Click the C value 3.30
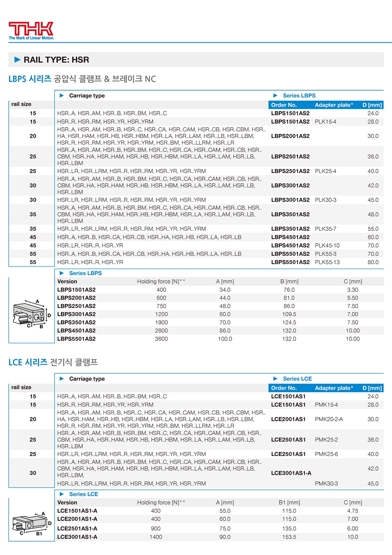Image resolution: width=392 pixels, height=555 pixels. tap(353, 290)
